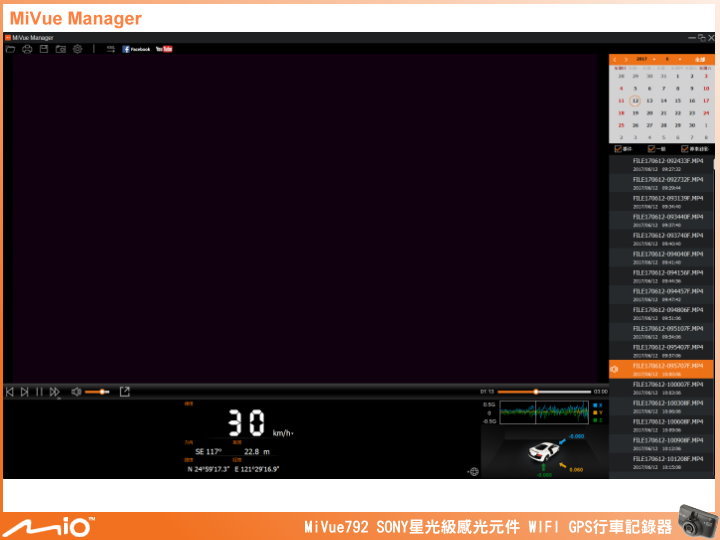Viewport: 720px width, 540px height.
Task: Click the fast-forward speed button
Action: click(x=55, y=392)
